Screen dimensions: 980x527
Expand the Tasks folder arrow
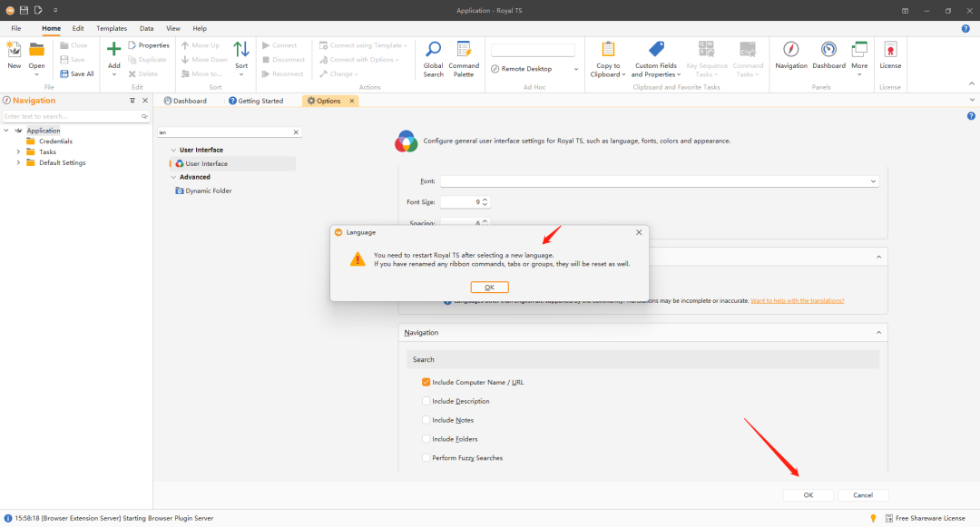(18, 152)
